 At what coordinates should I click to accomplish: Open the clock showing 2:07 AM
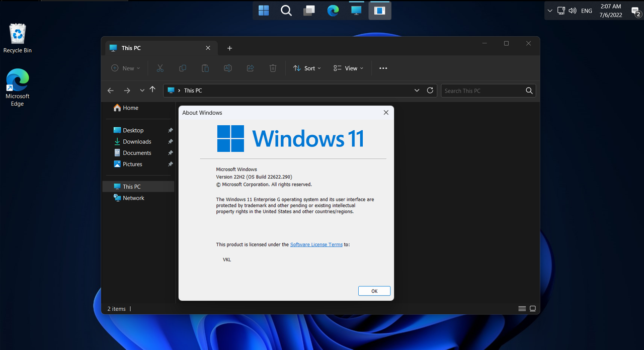coord(611,11)
